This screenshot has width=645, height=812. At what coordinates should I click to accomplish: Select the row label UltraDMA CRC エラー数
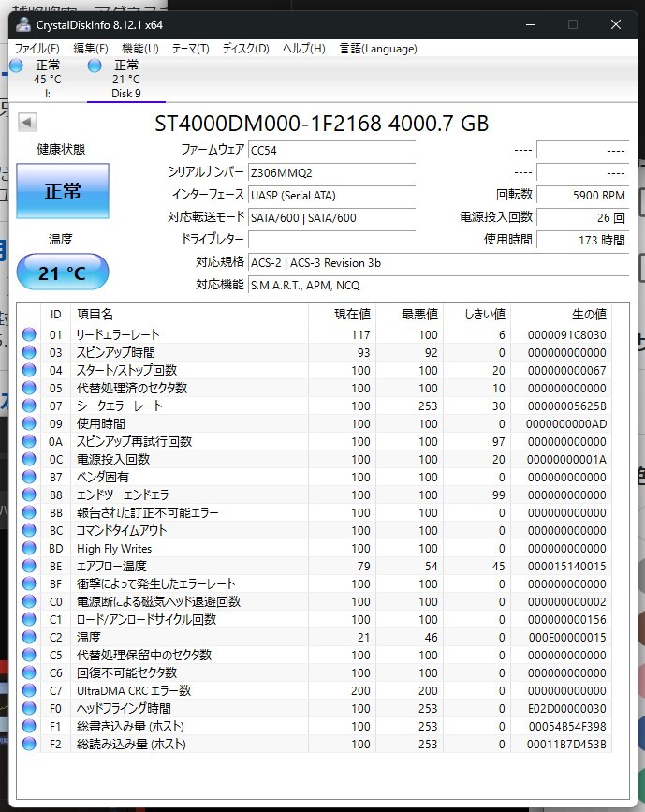[134, 690]
